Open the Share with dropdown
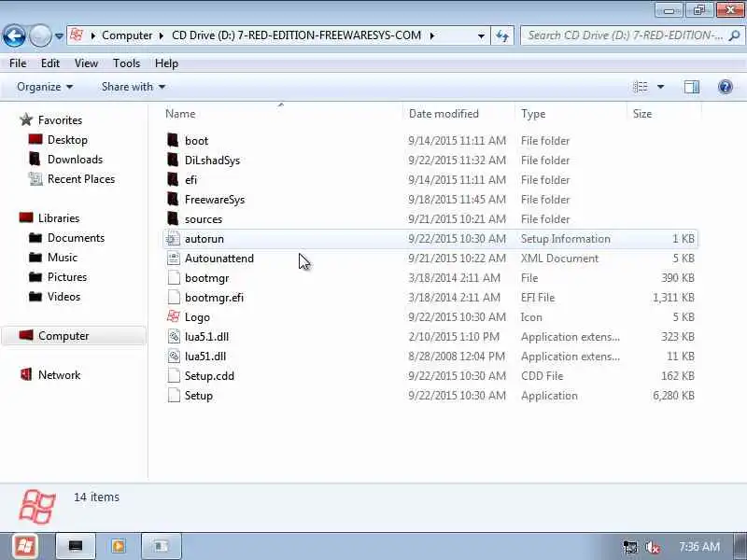The width and height of the screenshot is (747, 560). [133, 87]
